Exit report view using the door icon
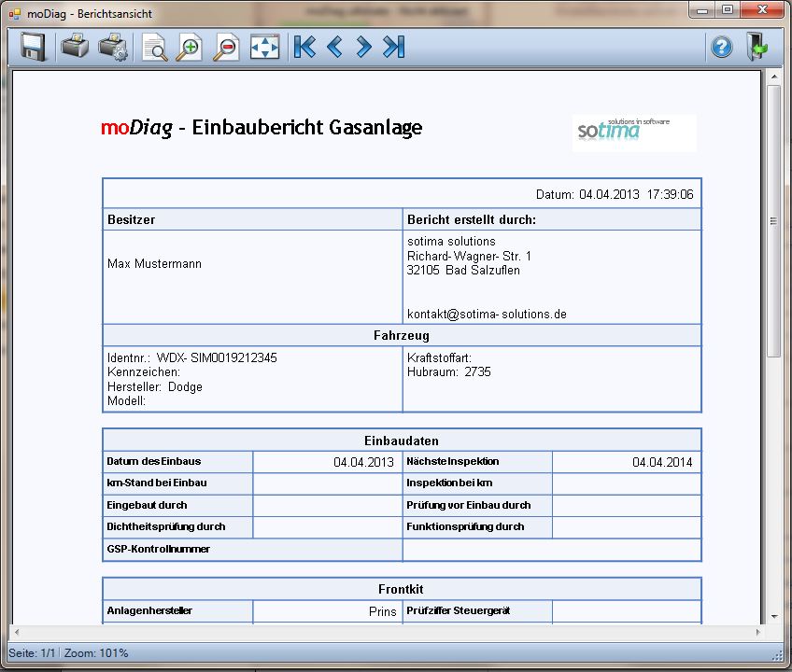Viewport: 792px width, 672px height. 757,47
